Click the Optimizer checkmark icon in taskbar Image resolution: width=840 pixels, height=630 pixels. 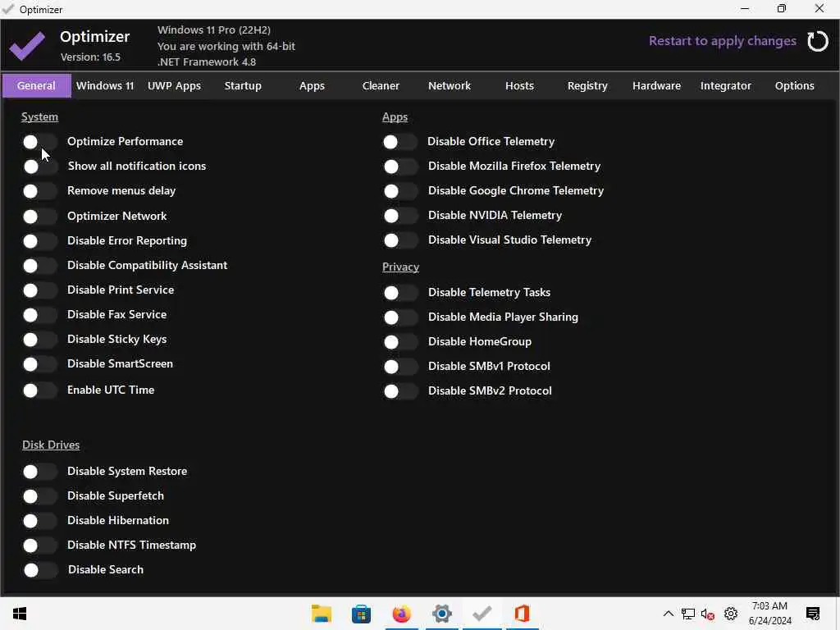(482, 614)
